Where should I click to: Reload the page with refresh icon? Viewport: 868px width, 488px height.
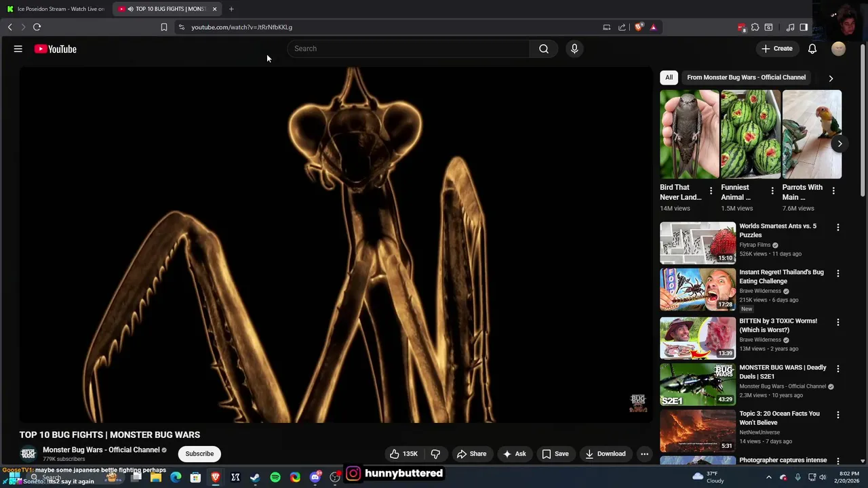click(x=37, y=27)
